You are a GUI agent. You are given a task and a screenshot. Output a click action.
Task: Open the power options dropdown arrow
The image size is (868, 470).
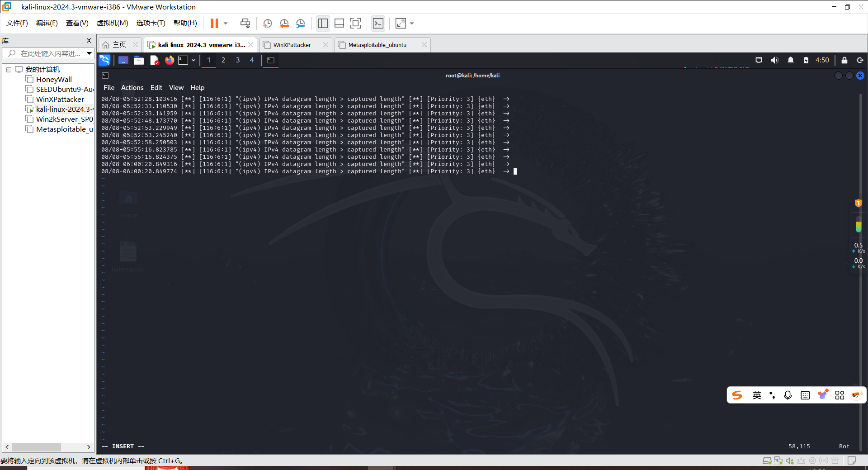pyautogui.click(x=226, y=24)
